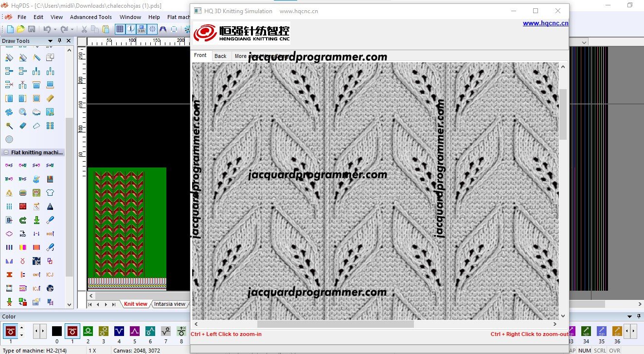Switch to the Back tab in simulation
Viewport: 644px width, 354px height.
point(220,56)
